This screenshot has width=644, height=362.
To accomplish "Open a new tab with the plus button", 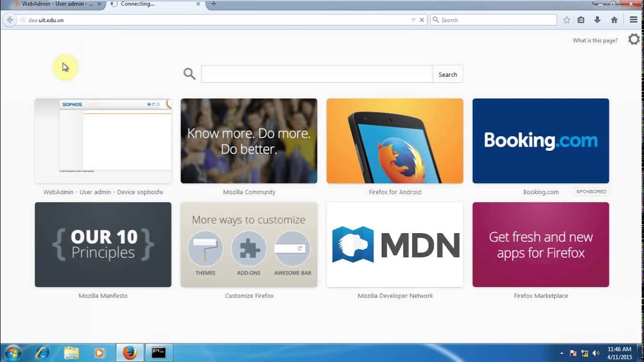I will [213, 4].
